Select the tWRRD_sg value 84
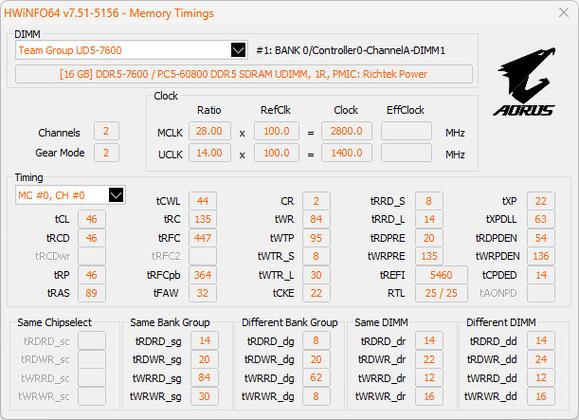This screenshot has height=420, width=579. (205, 378)
